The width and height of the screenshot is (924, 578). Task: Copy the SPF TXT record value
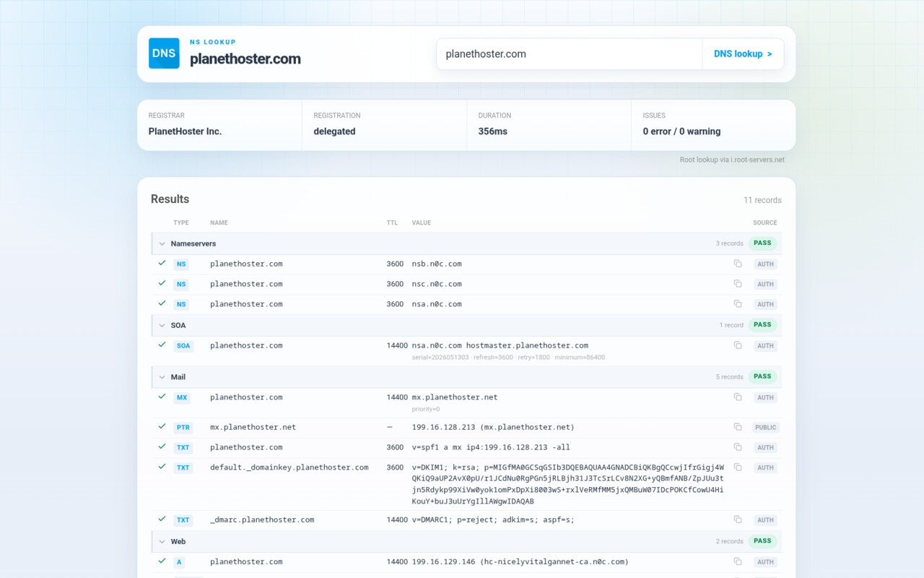738,447
